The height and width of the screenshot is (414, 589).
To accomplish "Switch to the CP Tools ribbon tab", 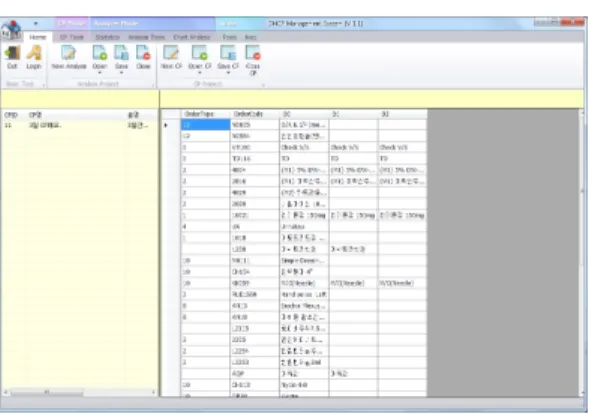I will 71,37.
